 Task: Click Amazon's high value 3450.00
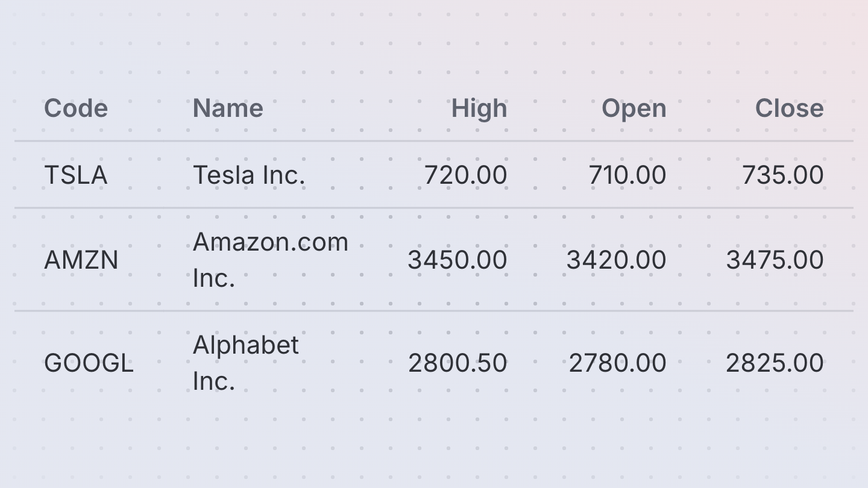pos(458,260)
